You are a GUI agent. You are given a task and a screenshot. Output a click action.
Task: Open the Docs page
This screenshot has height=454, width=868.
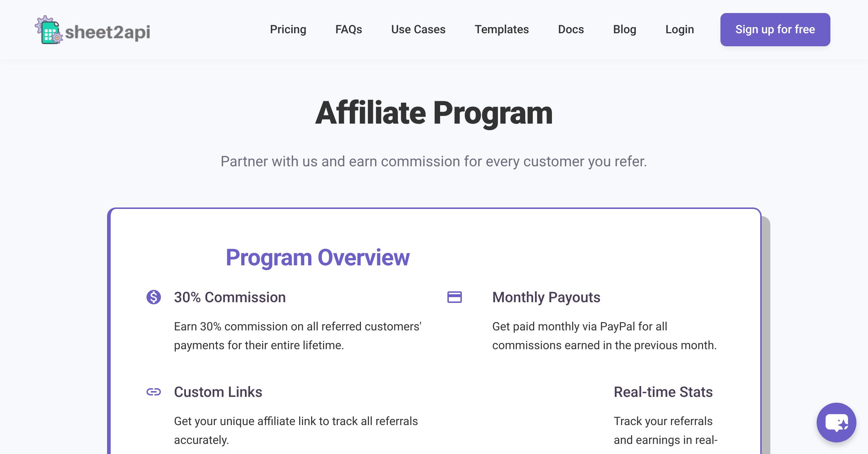point(571,29)
